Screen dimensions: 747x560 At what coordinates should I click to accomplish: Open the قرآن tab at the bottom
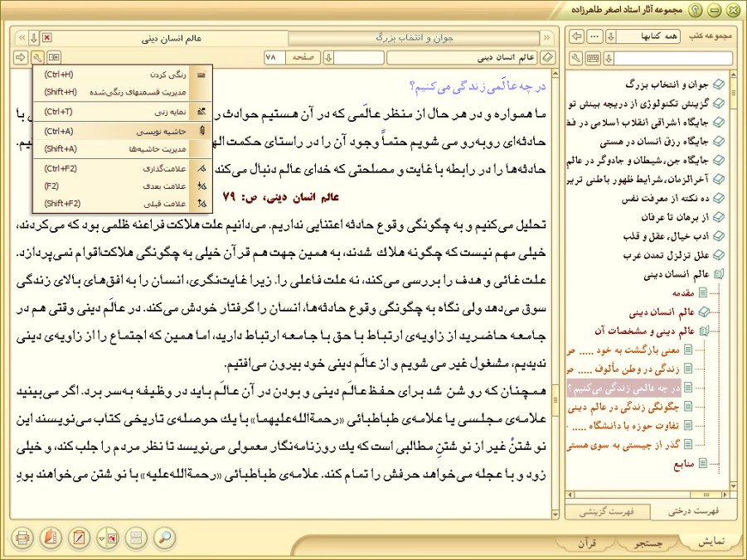click(588, 543)
